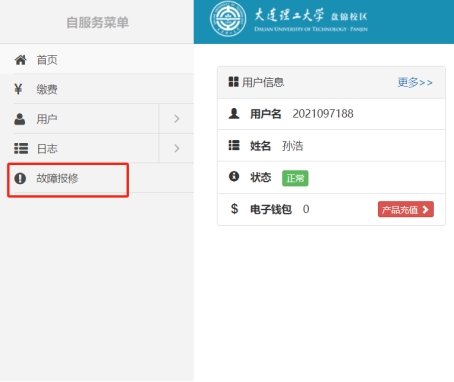Image resolution: width=454 pixels, height=382 pixels.
Task: Click the 更多>> link
Action: coord(415,82)
